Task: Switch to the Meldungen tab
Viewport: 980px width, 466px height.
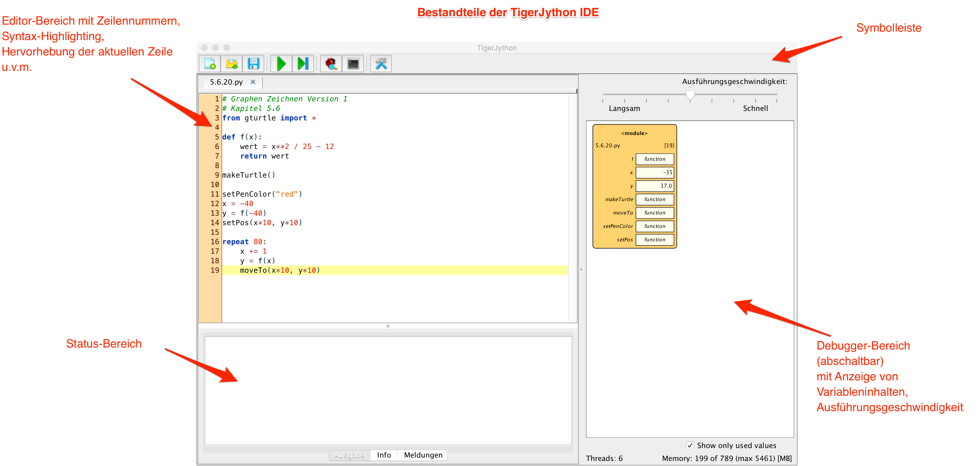Action: (423, 455)
